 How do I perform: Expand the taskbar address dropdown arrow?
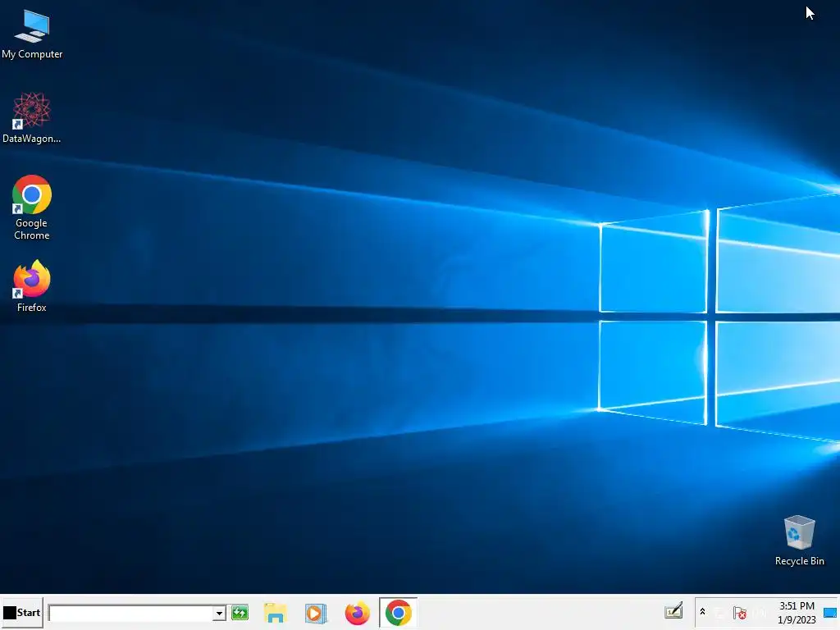tap(219, 613)
